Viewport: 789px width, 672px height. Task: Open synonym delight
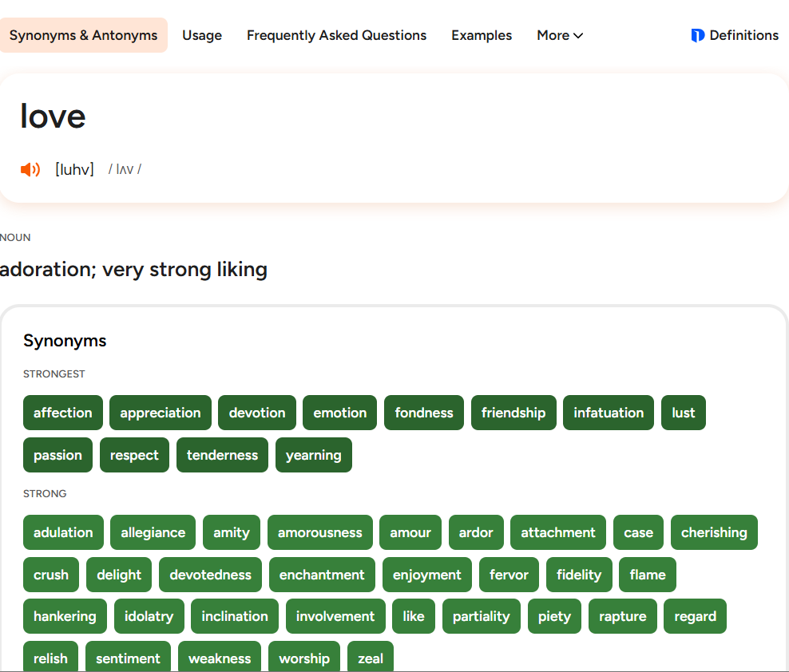(x=119, y=575)
